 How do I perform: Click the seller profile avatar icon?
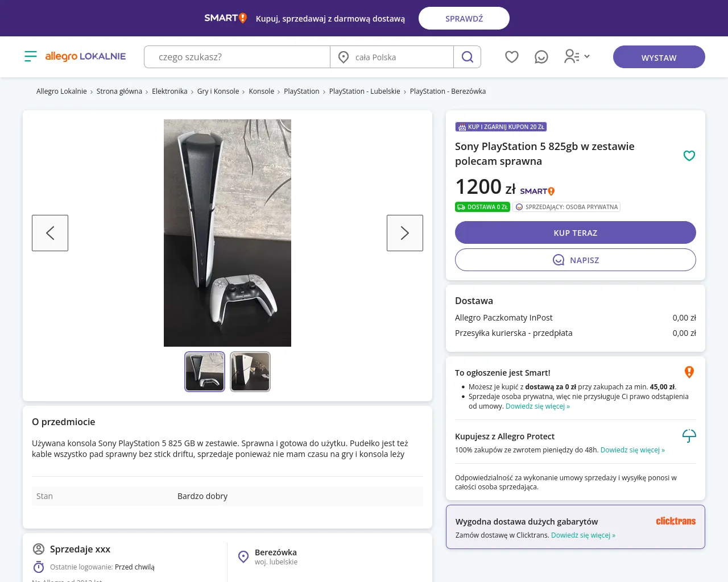pyautogui.click(x=39, y=549)
